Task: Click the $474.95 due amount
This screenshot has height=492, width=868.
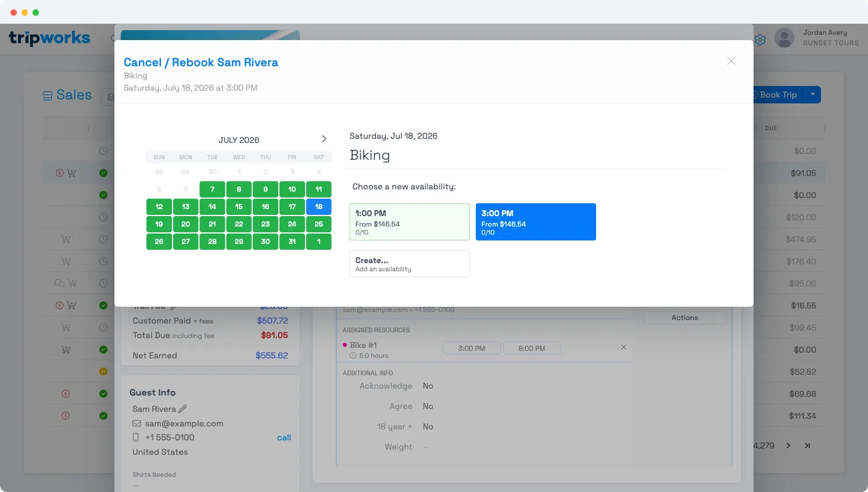Action: tap(801, 239)
